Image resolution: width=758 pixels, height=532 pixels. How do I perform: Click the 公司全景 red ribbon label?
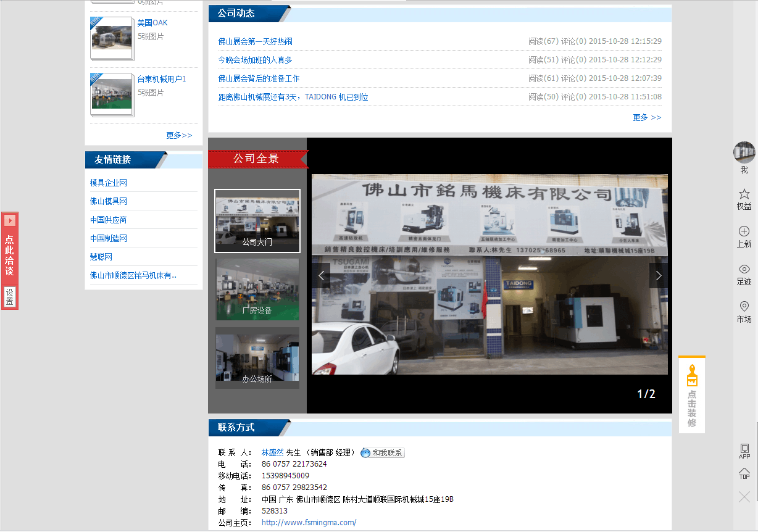click(258, 159)
